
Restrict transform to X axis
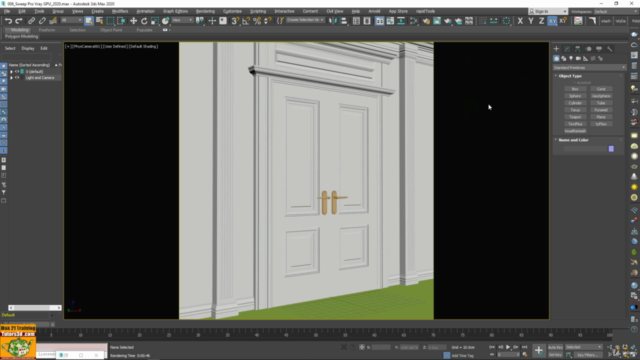[520, 21]
